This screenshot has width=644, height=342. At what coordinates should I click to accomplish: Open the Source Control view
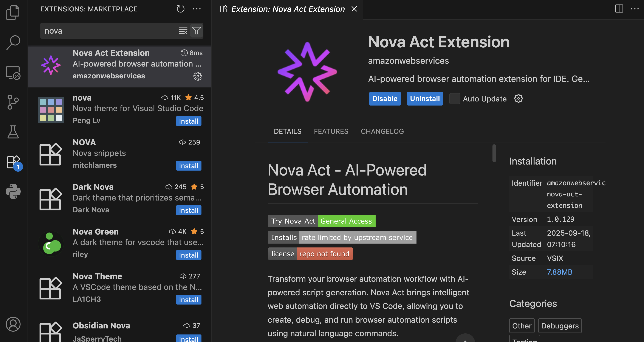click(x=13, y=102)
